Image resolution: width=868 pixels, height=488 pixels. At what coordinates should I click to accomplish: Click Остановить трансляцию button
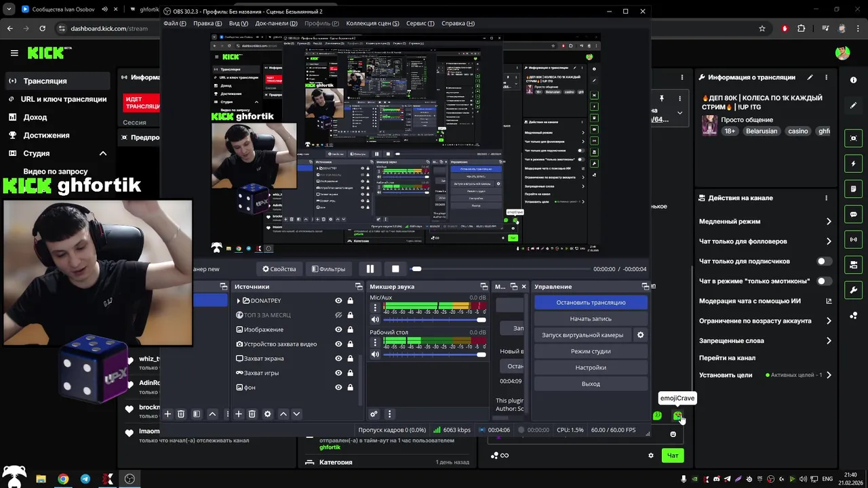pyautogui.click(x=591, y=302)
